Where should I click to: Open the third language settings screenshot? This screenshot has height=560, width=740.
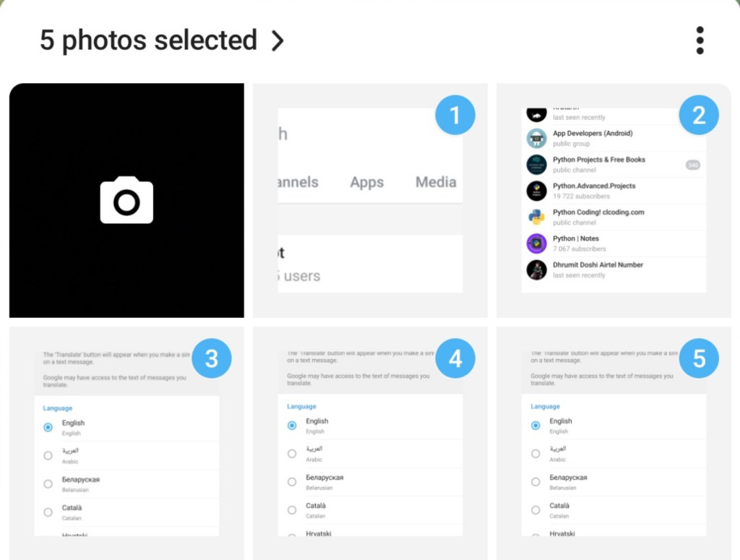(126, 455)
